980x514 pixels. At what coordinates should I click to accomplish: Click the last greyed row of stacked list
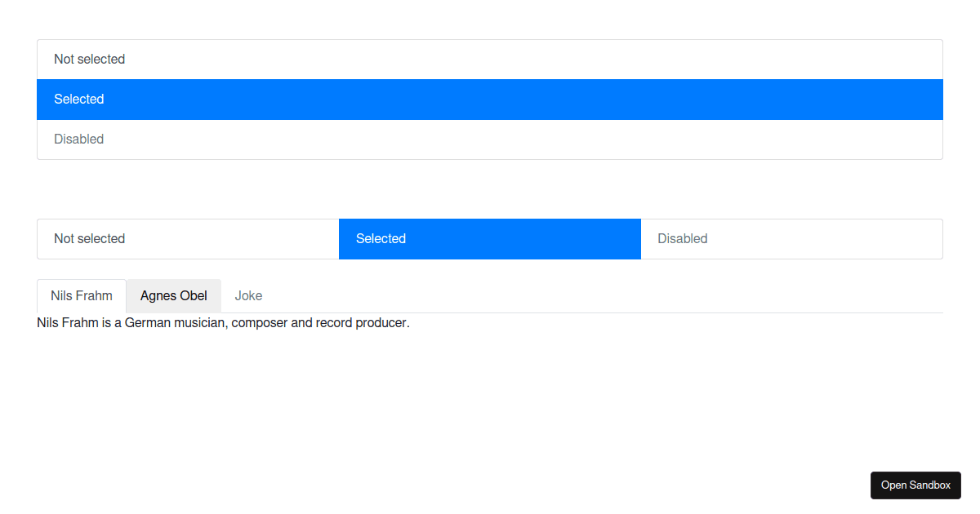point(490,140)
